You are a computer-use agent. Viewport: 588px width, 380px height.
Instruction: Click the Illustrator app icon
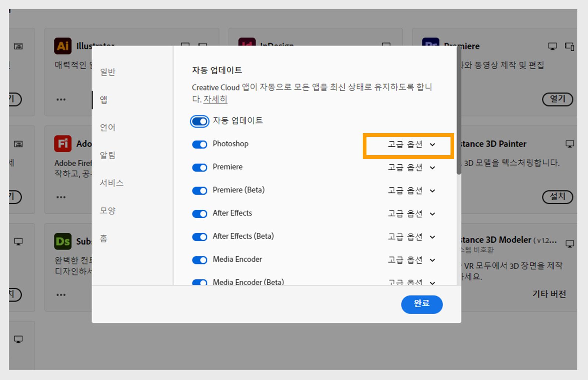click(63, 46)
